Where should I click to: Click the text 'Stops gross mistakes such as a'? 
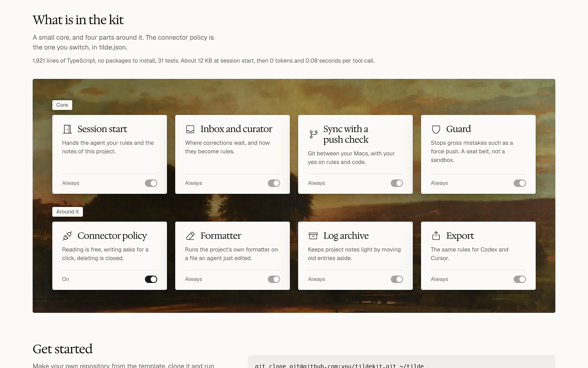(472, 143)
